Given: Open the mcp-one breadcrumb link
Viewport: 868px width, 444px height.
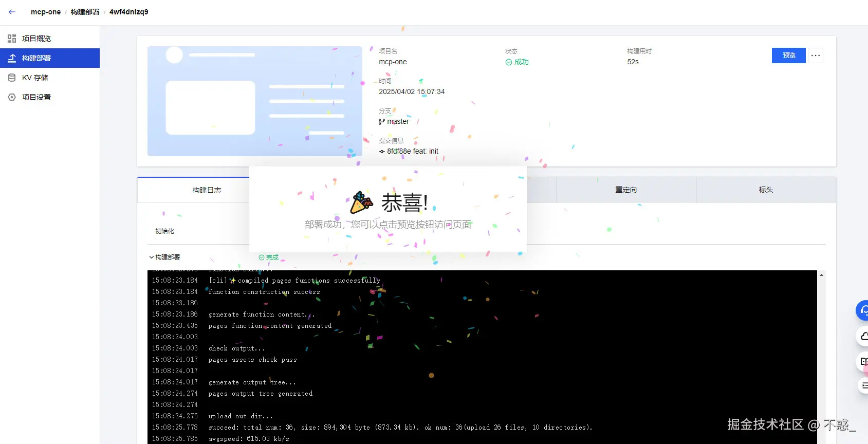Looking at the screenshot, I should [x=46, y=12].
